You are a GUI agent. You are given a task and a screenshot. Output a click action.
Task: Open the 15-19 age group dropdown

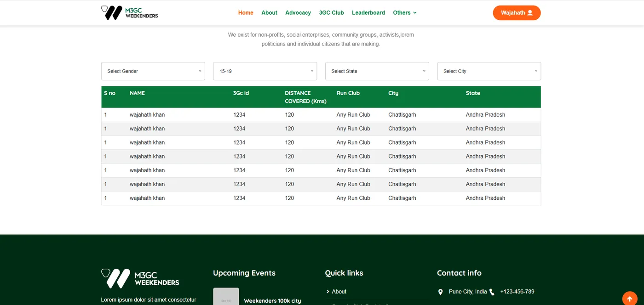pos(265,71)
